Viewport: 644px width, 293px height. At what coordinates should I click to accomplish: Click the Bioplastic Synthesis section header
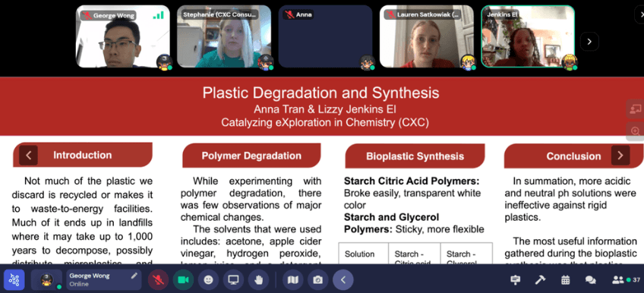(415, 156)
